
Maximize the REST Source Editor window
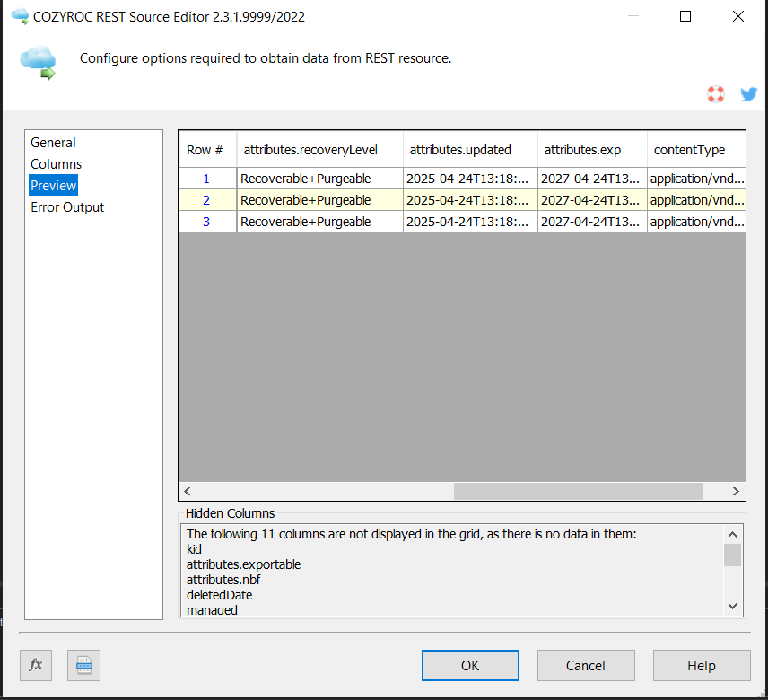(x=685, y=16)
